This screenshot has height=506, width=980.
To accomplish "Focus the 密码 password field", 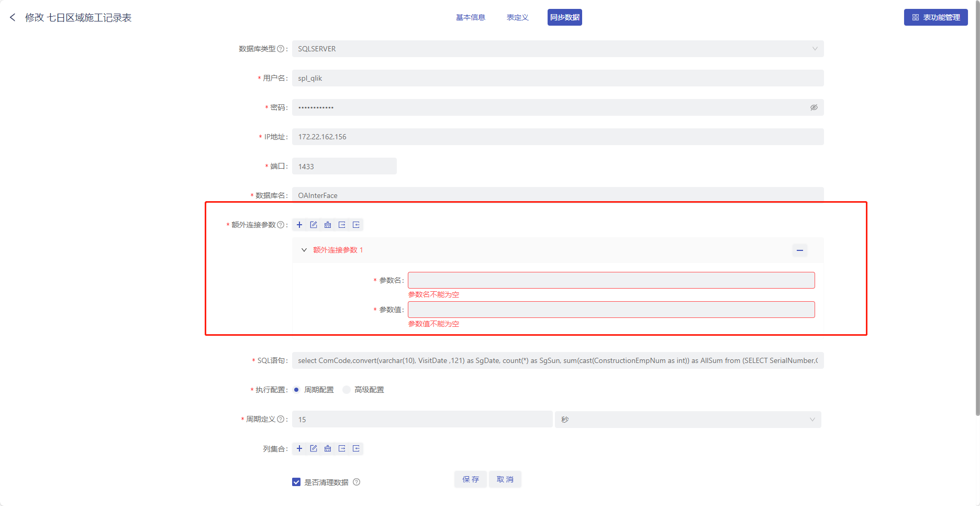I will [558, 107].
